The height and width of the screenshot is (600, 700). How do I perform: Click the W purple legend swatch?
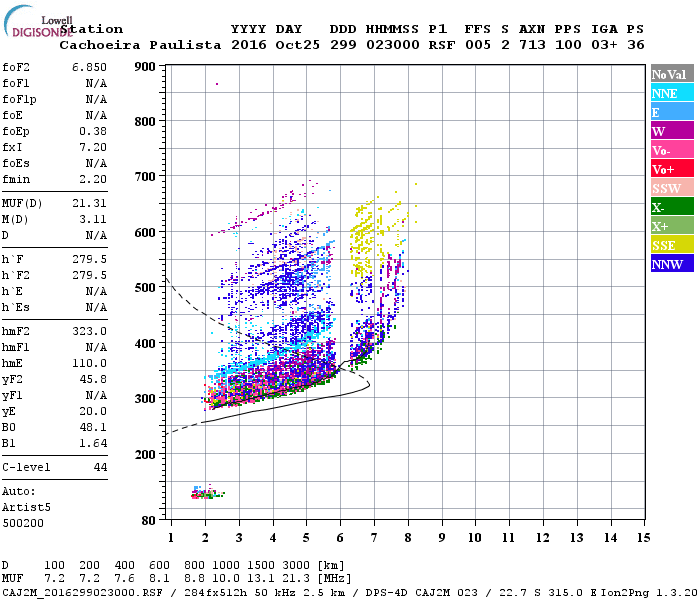click(672, 130)
